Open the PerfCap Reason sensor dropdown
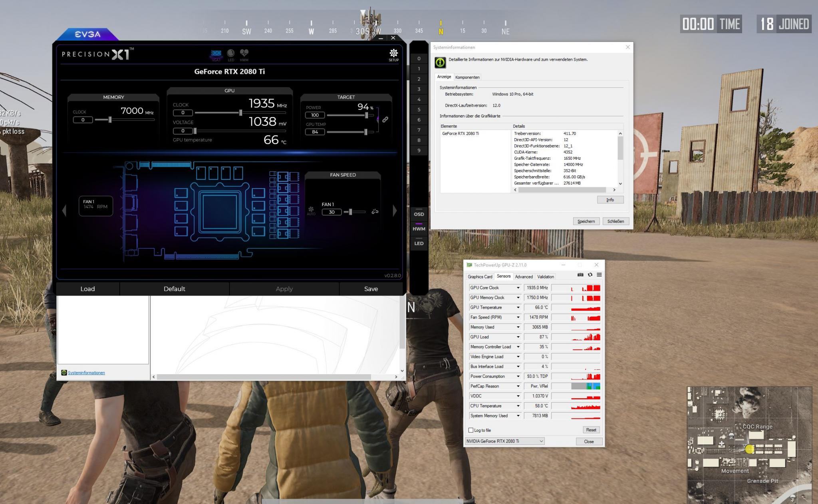This screenshot has width=818, height=504. tap(518, 386)
